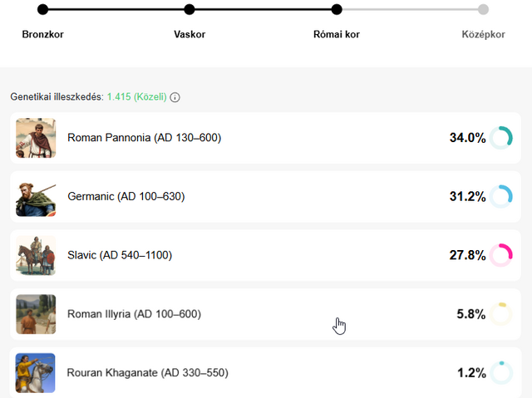Open Roman Pannonia (AD 130–600) entry
This screenshot has height=398, width=532.
(x=145, y=138)
